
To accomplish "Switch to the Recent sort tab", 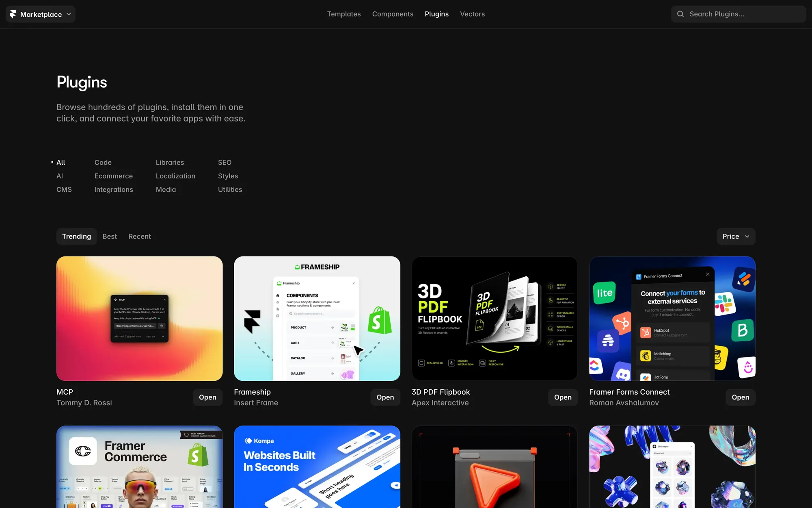I will [139, 237].
